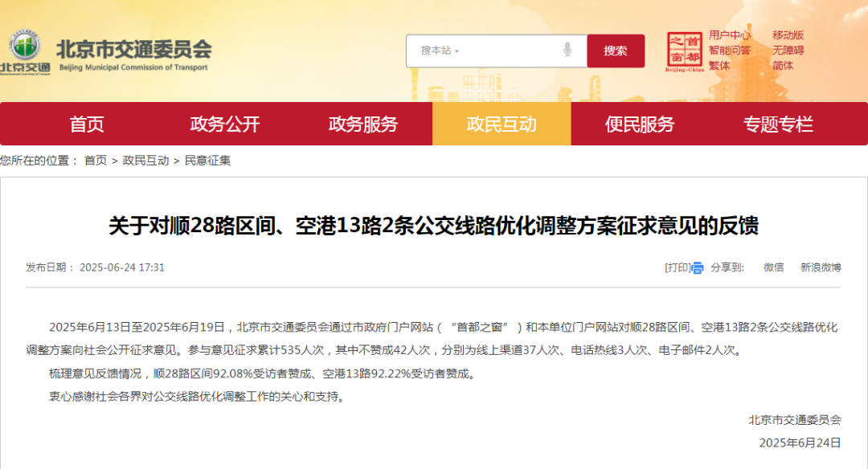Click the article title about 顺28路区间
Viewport: 868px width, 469px height.
tap(433, 226)
